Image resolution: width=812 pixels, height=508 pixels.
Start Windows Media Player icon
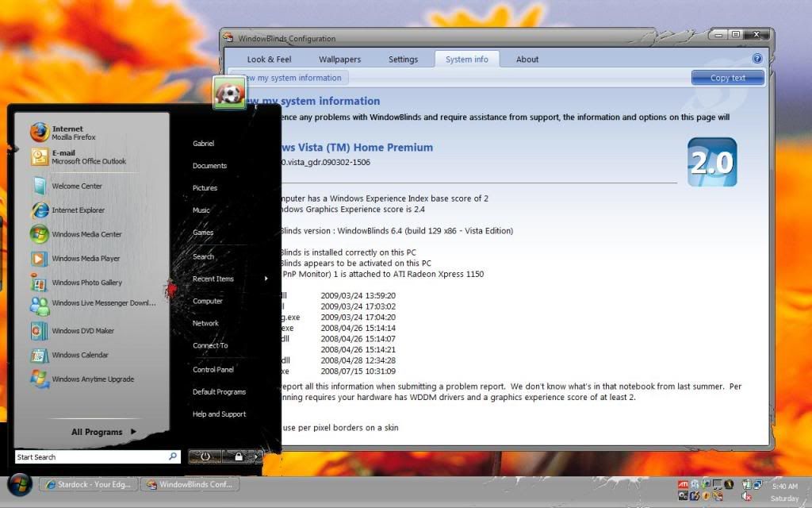(x=40, y=258)
